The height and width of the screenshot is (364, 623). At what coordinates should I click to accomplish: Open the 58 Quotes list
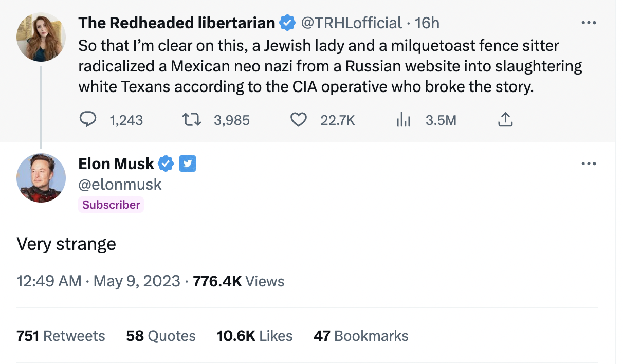(x=161, y=336)
